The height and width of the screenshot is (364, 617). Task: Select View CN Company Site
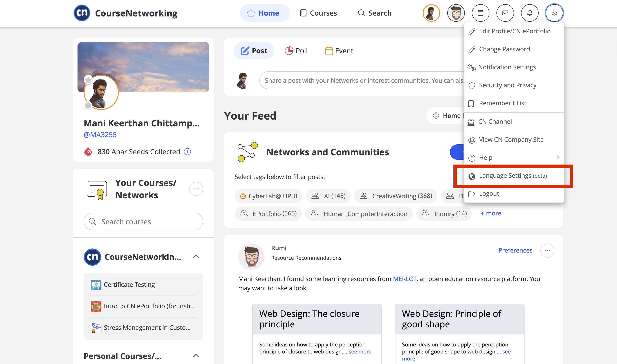pyautogui.click(x=514, y=140)
